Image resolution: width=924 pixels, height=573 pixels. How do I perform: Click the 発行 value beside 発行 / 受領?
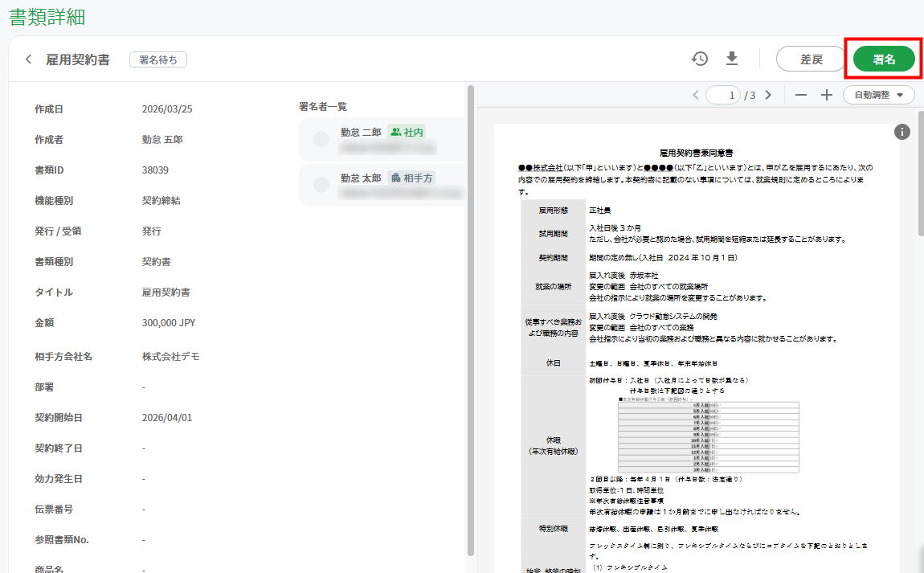(x=151, y=231)
